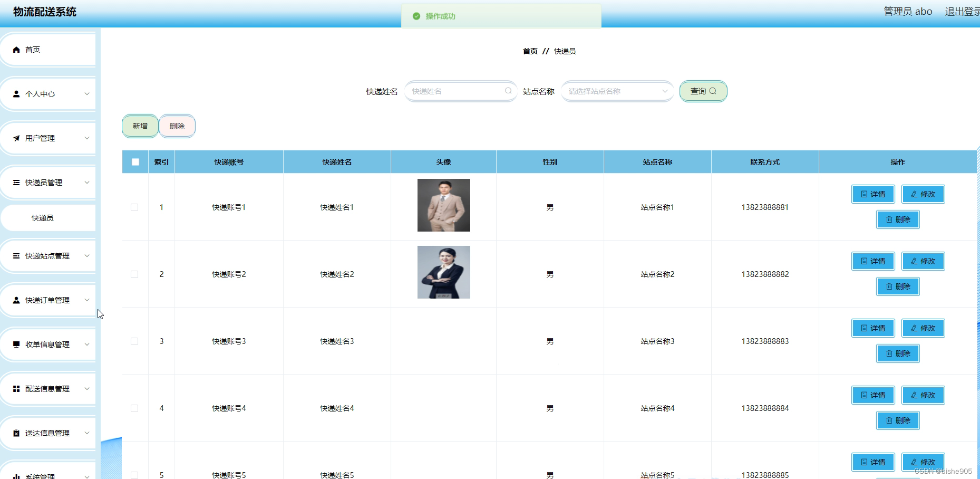Click the 新增 button to add record
Image resolution: width=980 pixels, height=479 pixels.
point(139,126)
